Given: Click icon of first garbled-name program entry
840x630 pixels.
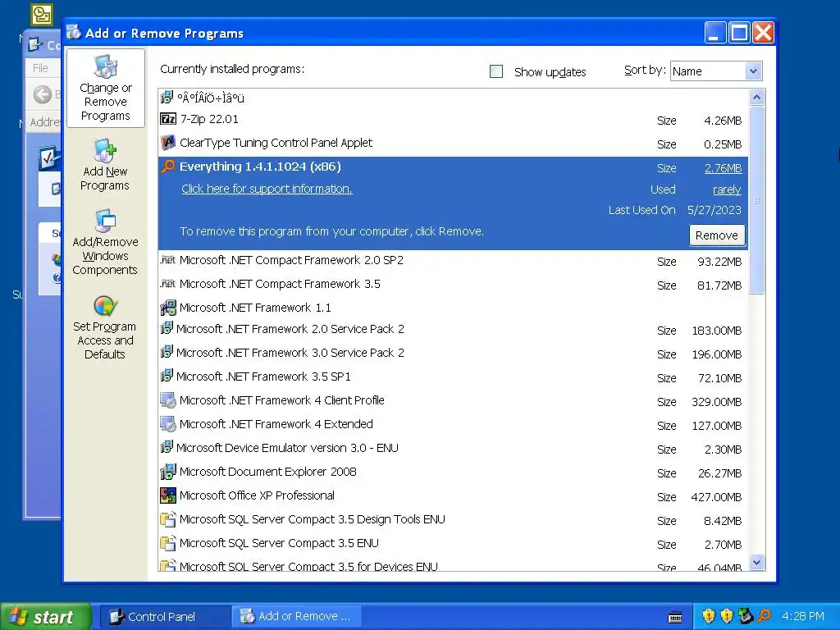Looking at the screenshot, I should pos(167,98).
